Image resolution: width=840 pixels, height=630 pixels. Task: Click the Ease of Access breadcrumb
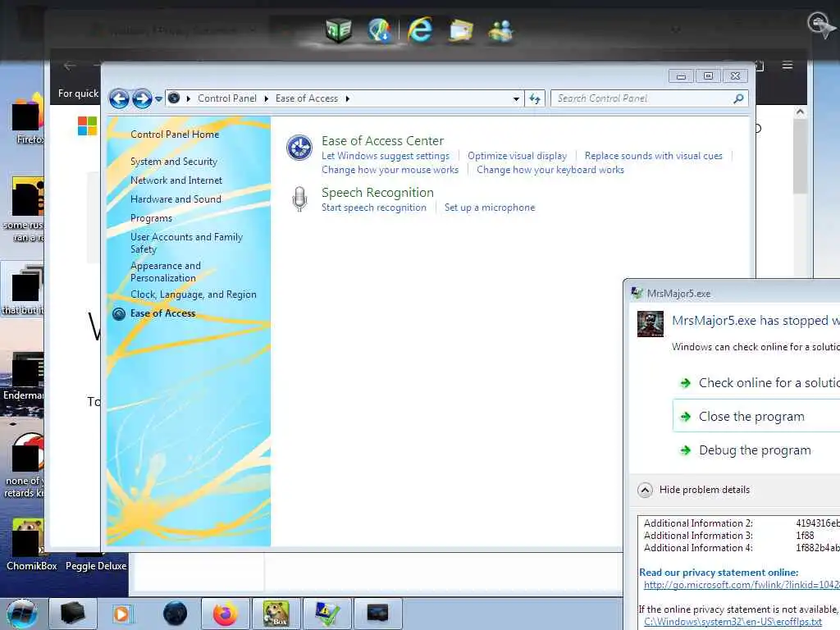click(x=307, y=98)
